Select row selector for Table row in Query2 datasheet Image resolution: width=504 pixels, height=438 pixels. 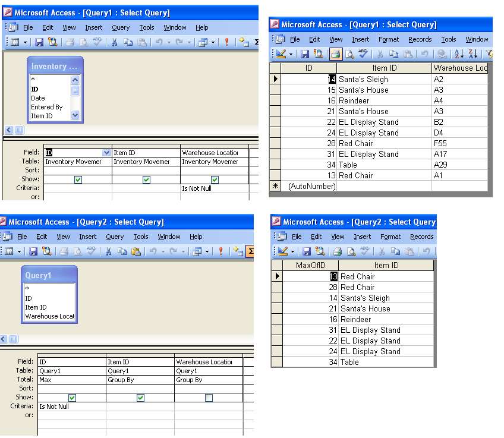[277, 362]
